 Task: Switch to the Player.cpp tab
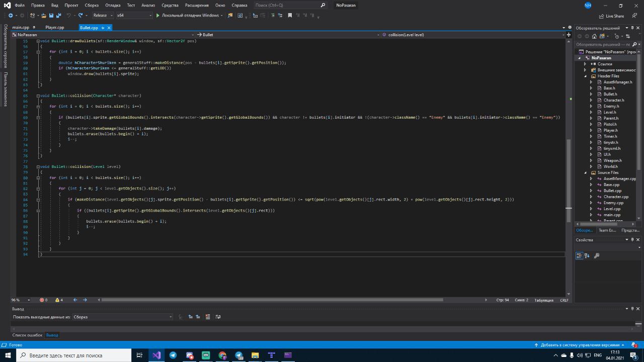[54, 28]
